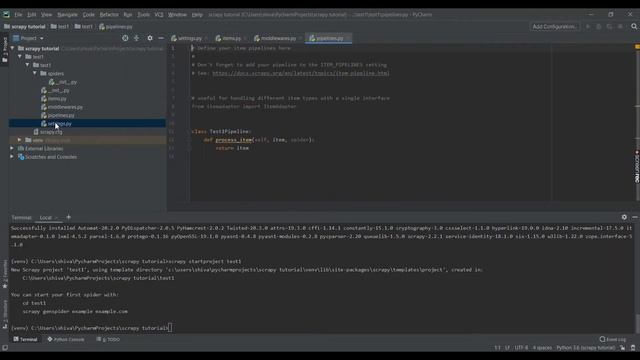
Task: Select items.py in project tree
Action: pos(53,99)
